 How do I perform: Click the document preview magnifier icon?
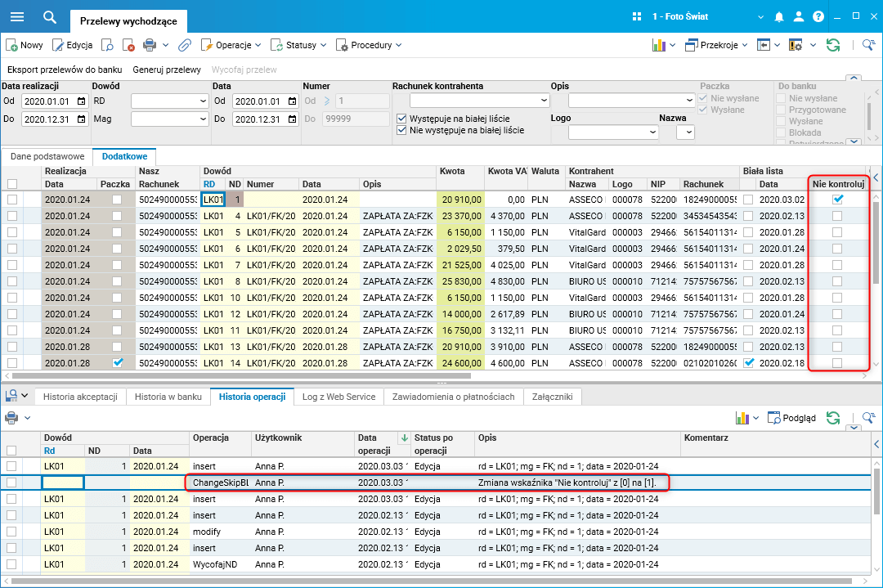[x=107, y=45]
